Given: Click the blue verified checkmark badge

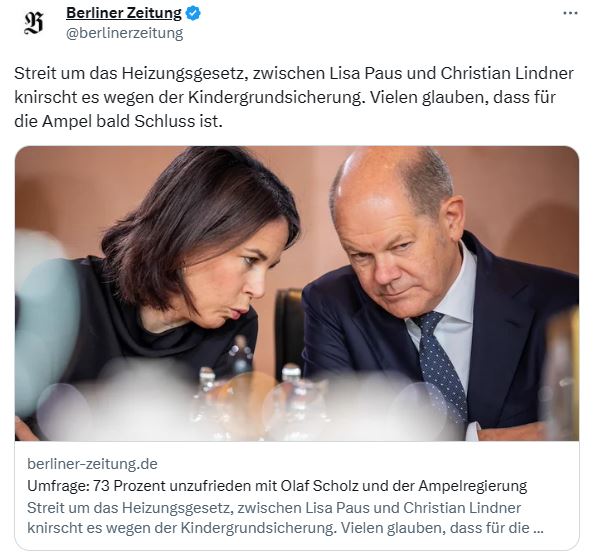Looking at the screenshot, I should (193, 13).
